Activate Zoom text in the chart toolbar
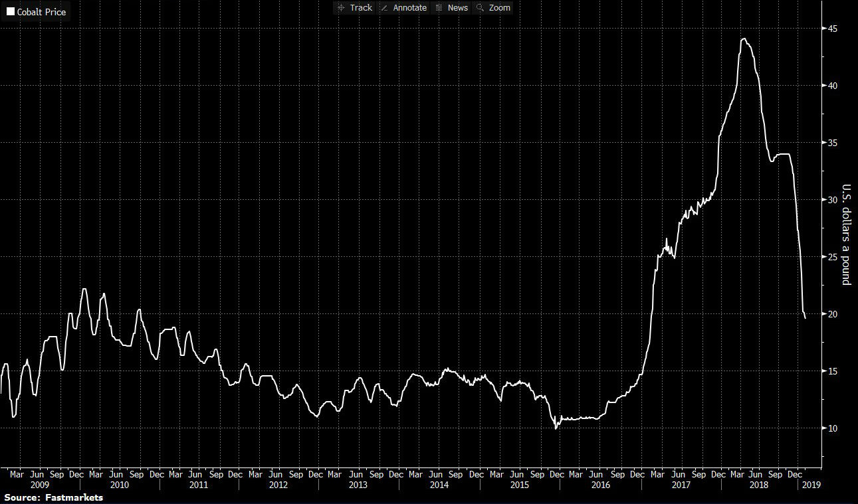 [x=500, y=8]
